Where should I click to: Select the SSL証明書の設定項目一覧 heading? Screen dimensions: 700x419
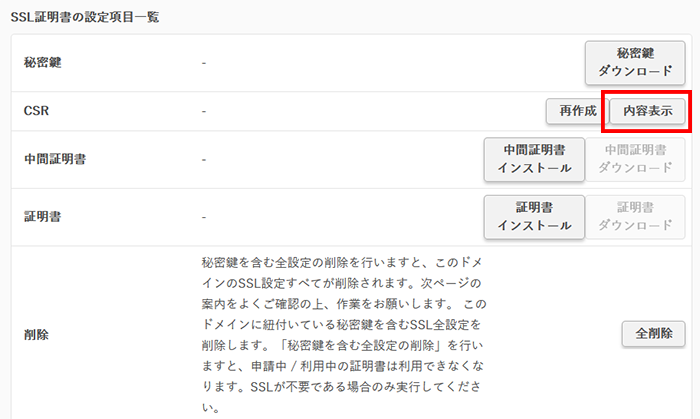pyautogui.click(x=84, y=18)
